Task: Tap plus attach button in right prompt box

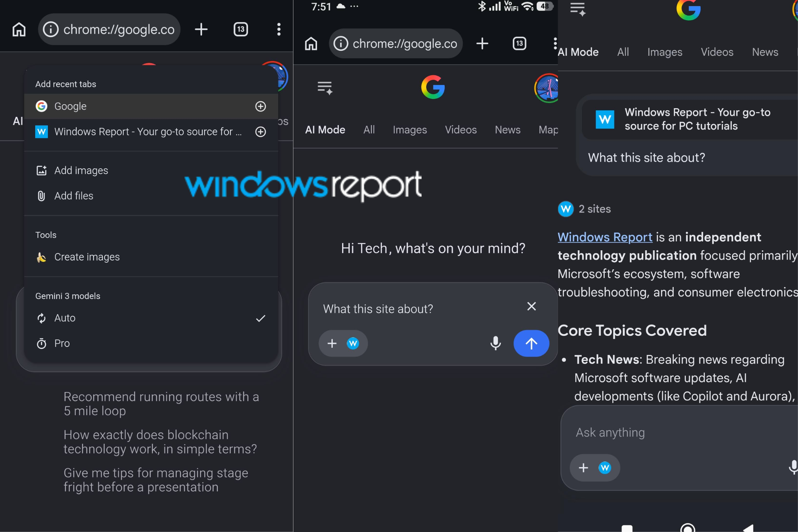Action: [584, 468]
